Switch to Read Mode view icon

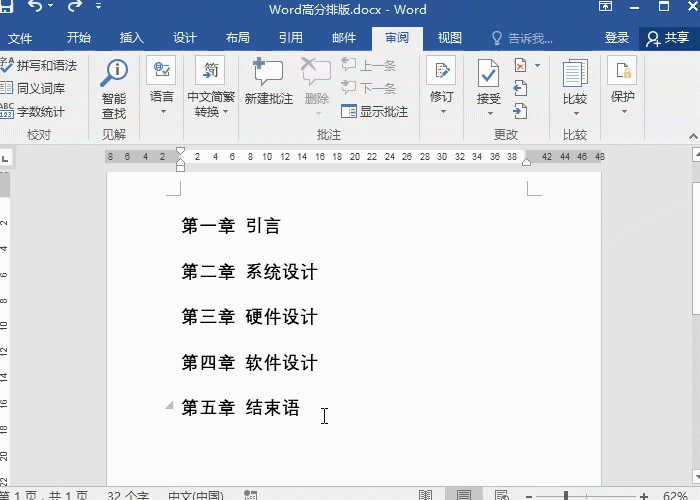coord(425,495)
